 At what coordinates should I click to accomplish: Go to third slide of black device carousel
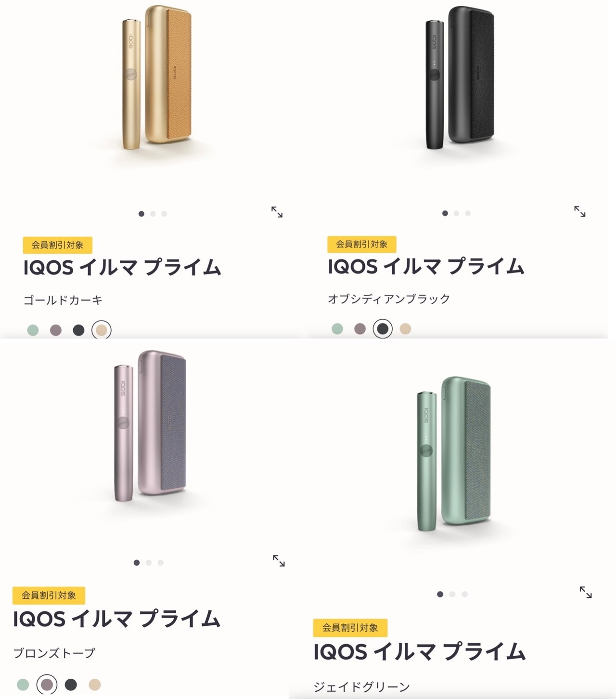tap(468, 213)
